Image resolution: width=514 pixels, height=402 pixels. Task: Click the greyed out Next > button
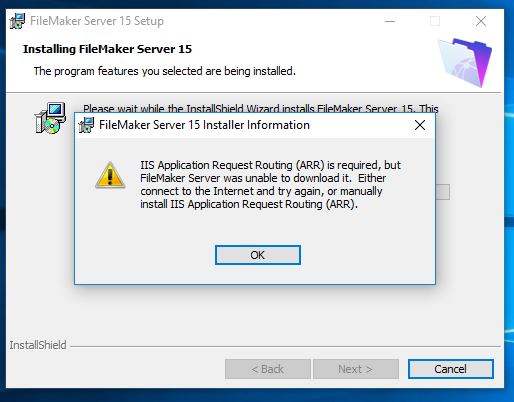pos(356,369)
